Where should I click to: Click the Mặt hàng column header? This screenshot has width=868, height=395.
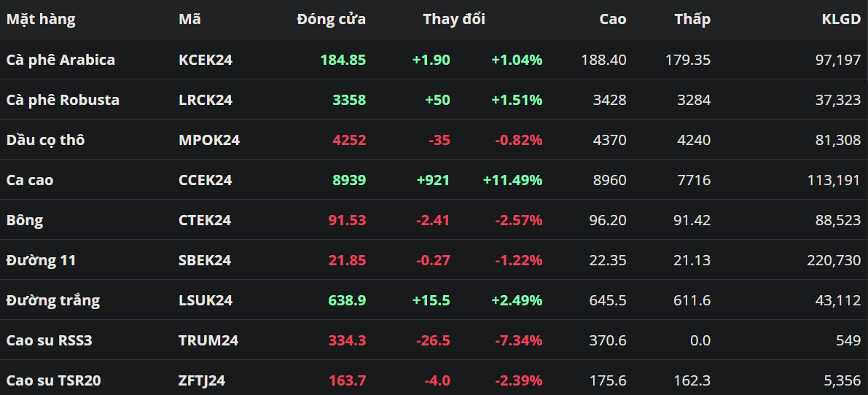tap(41, 20)
